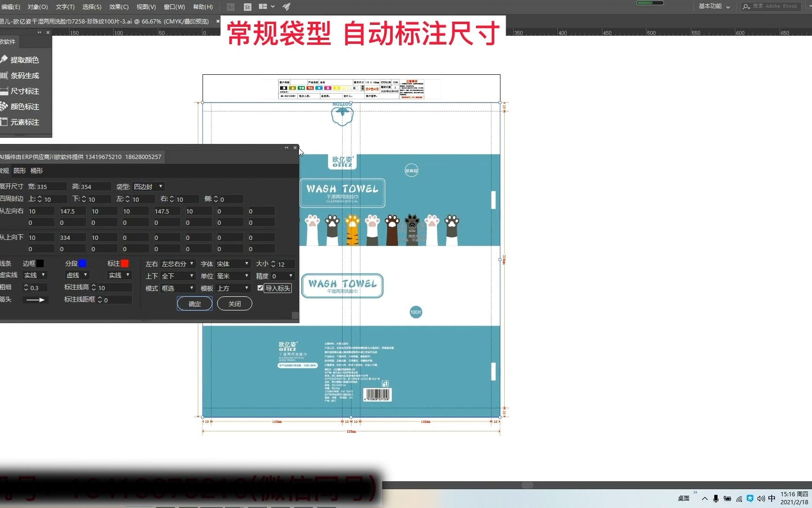Collapse the left plugin panel with double-arrow
Image resolution: width=812 pixels, height=508 pixels.
[39, 32]
